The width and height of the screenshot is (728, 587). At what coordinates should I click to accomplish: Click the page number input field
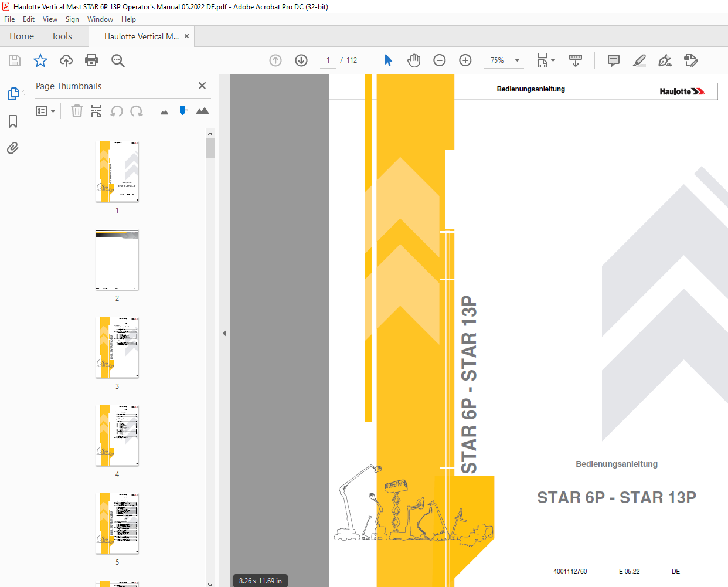[328, 60]
